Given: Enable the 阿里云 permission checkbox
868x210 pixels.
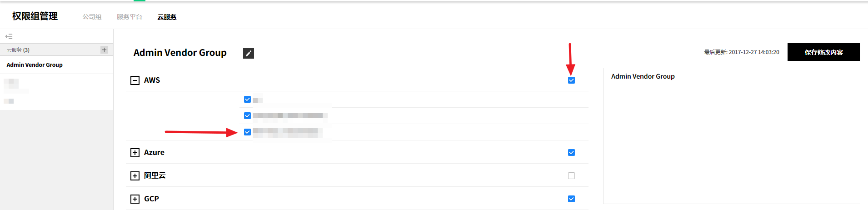Looking at the screenshot, I should point(571,176).
